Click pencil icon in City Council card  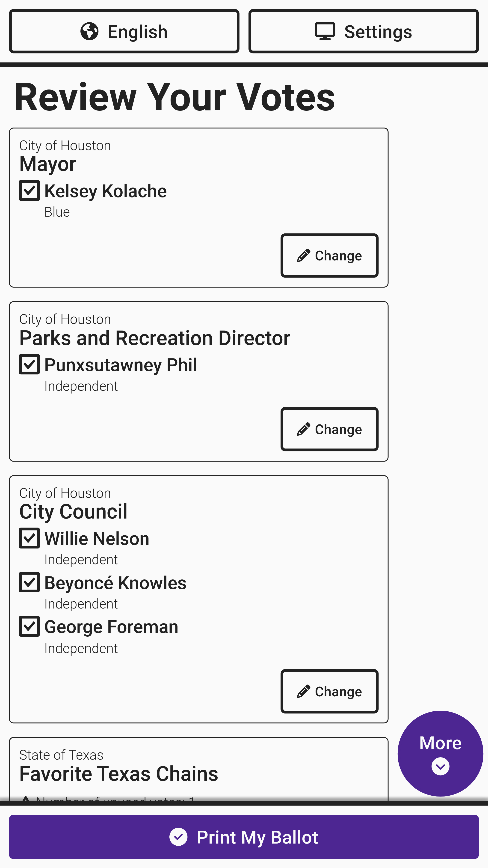click(x=303, y=692)
